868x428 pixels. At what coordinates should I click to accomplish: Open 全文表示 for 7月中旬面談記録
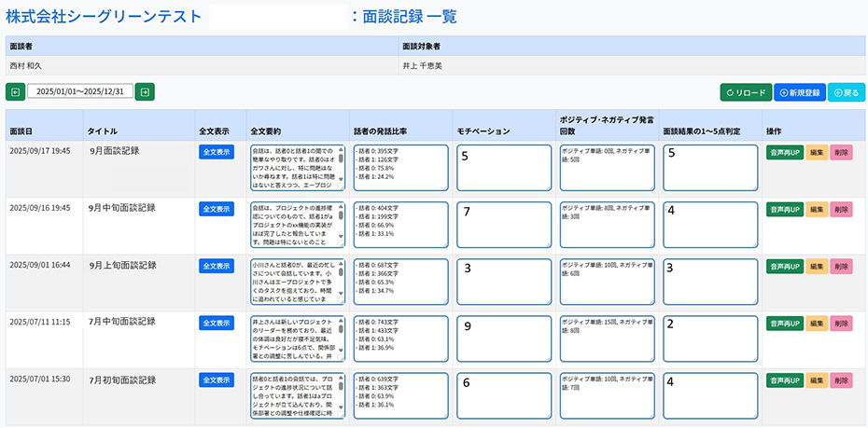coord(216,323)
